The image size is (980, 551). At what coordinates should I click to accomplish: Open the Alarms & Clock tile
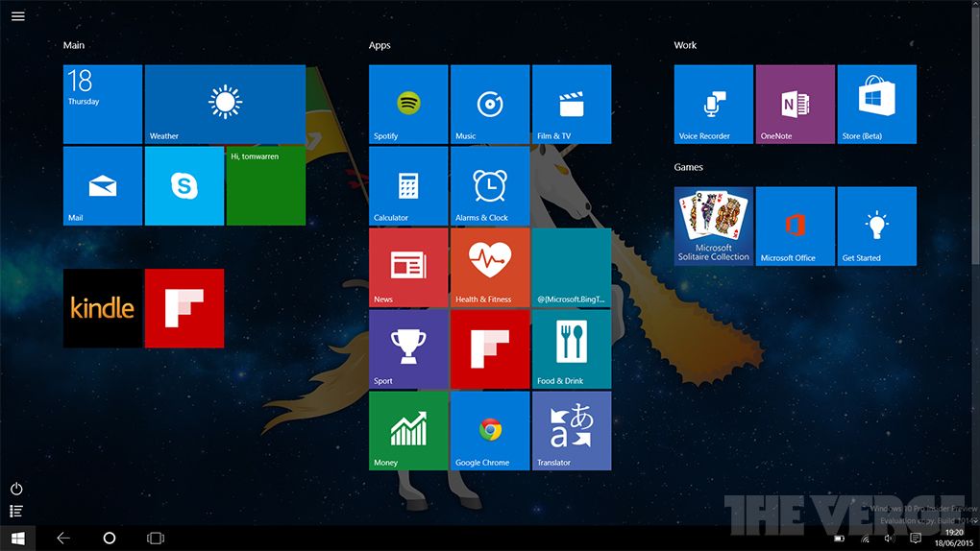(x=490, y=185)
